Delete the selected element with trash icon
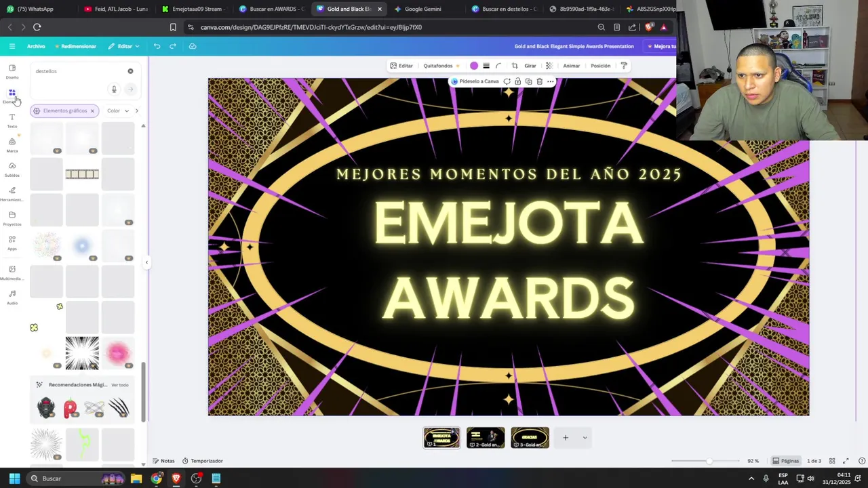Image resolution: width=868 pixels, height=488 pixels. (x=539, y=81)
